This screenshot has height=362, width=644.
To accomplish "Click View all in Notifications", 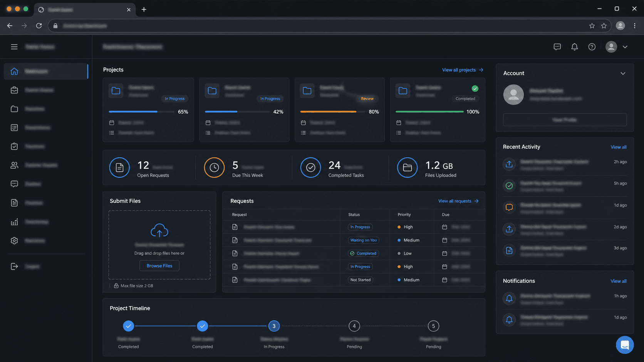I will point(618,281).
